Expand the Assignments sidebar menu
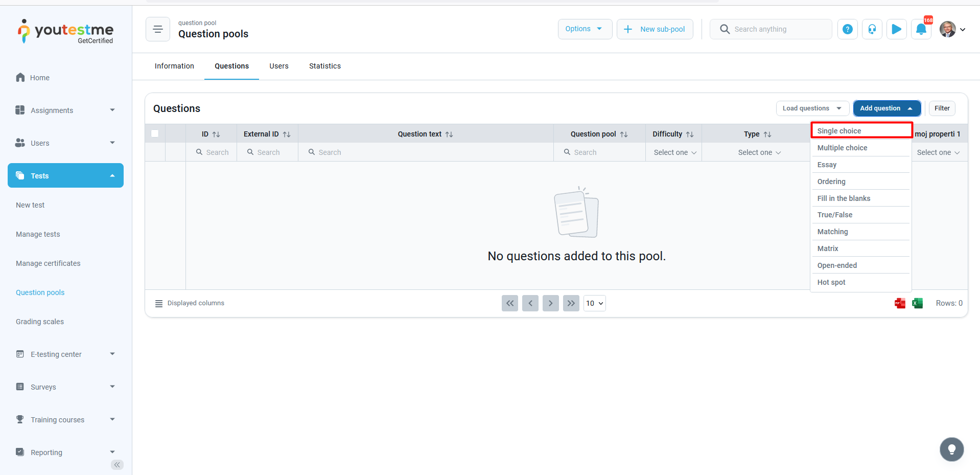 coord(65,110)
